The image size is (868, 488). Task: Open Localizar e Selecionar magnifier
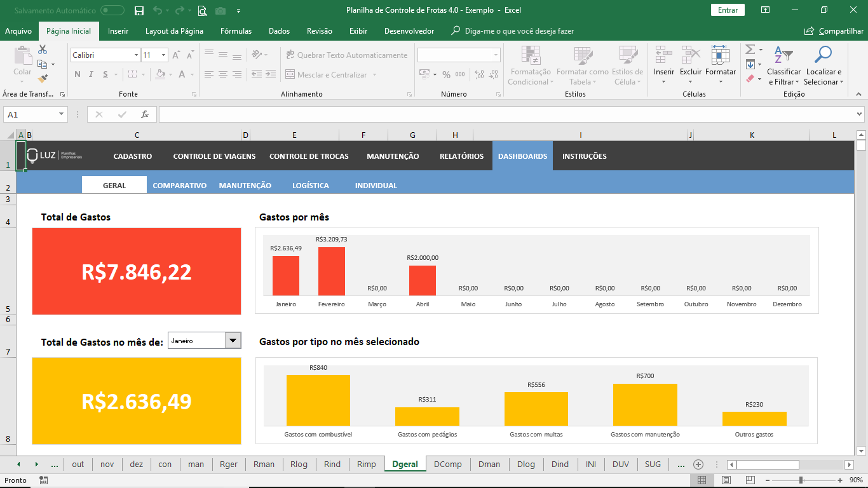click(x=823, y=55)
